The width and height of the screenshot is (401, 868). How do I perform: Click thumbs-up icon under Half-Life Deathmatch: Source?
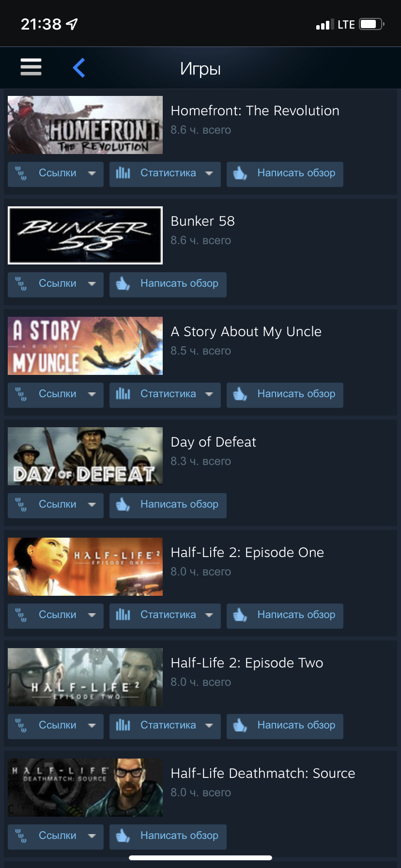coord(123,836)
